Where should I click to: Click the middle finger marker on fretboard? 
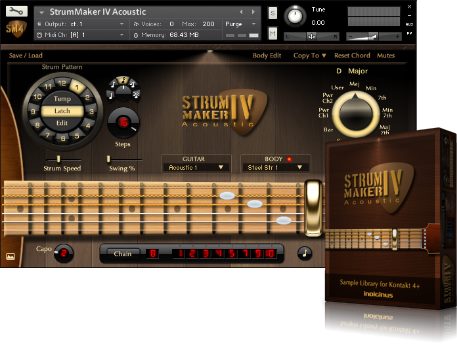coord(255,204)
